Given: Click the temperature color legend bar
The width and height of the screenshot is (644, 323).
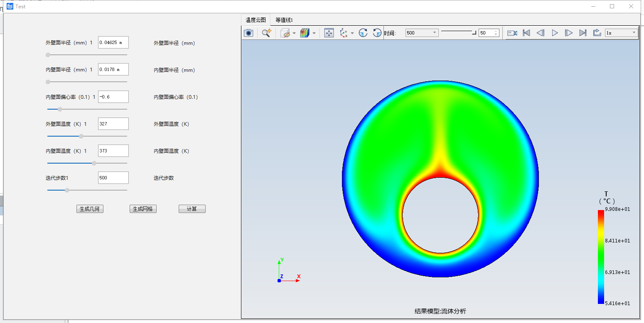Looking at the screenshot, I should [x=601, y=257].
